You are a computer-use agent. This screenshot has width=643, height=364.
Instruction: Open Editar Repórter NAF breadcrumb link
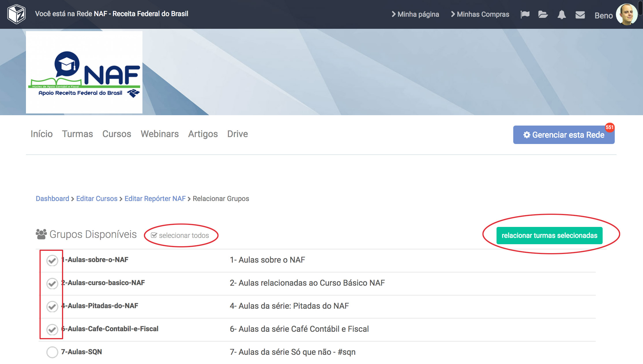click(x=155, y=199)
